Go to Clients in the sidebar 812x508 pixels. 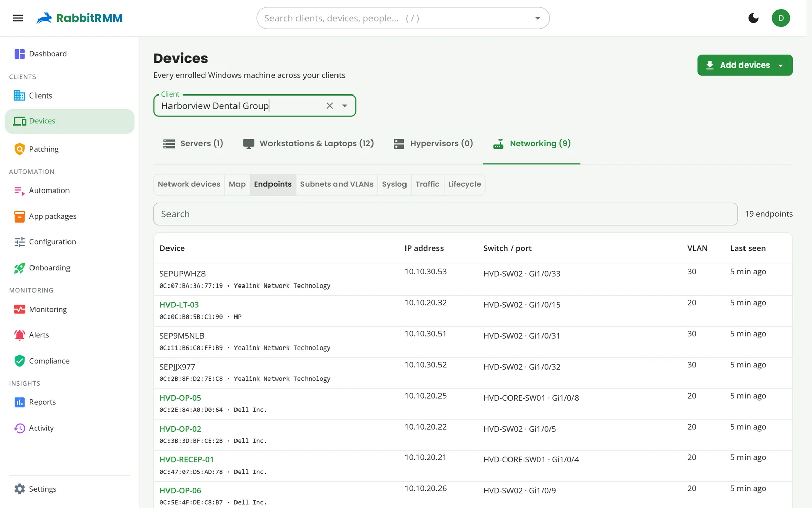pyautogui.click(x=70, y=96)
